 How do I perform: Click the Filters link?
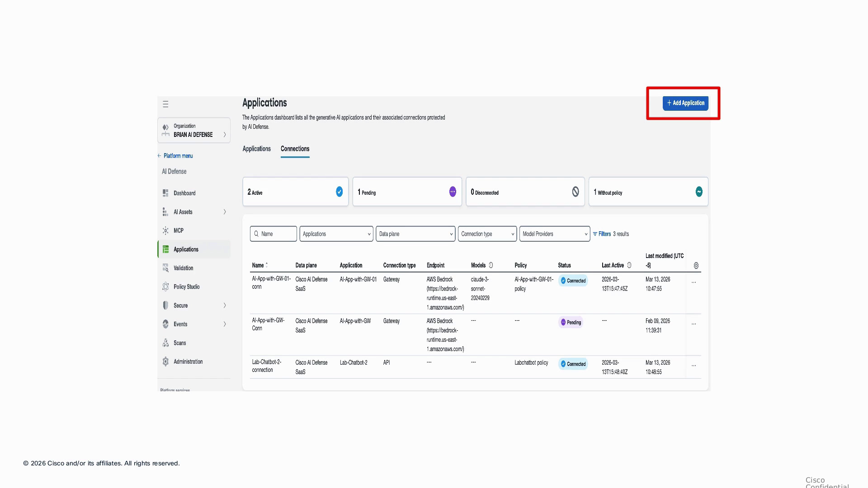(x=602, y=234)
